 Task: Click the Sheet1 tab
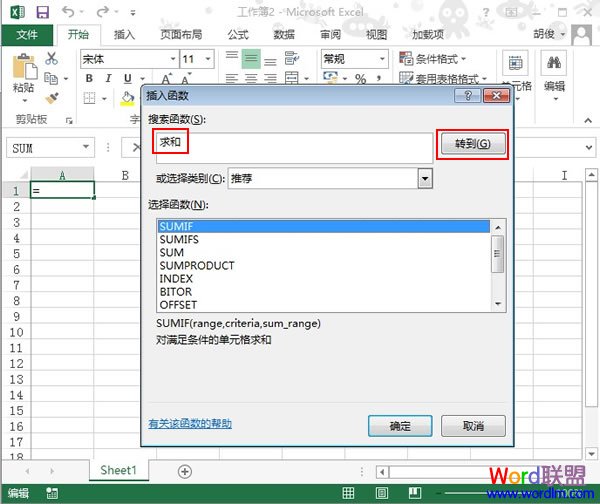119,470
